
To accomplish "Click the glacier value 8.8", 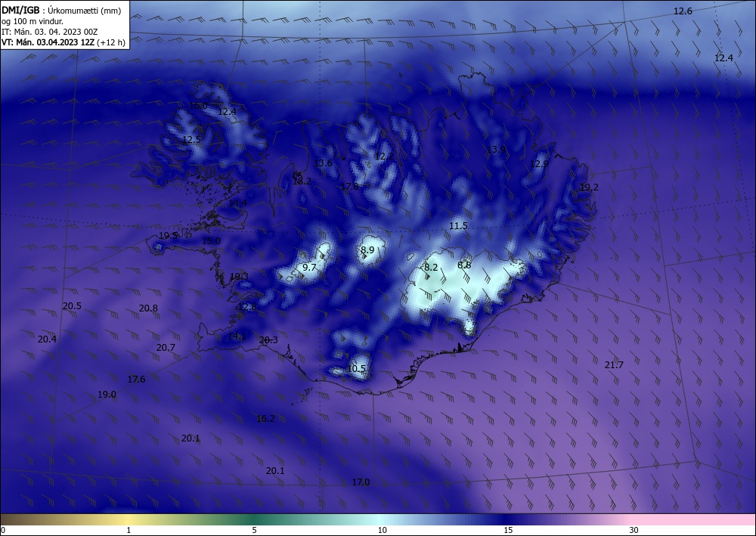I will click(464, 265).
